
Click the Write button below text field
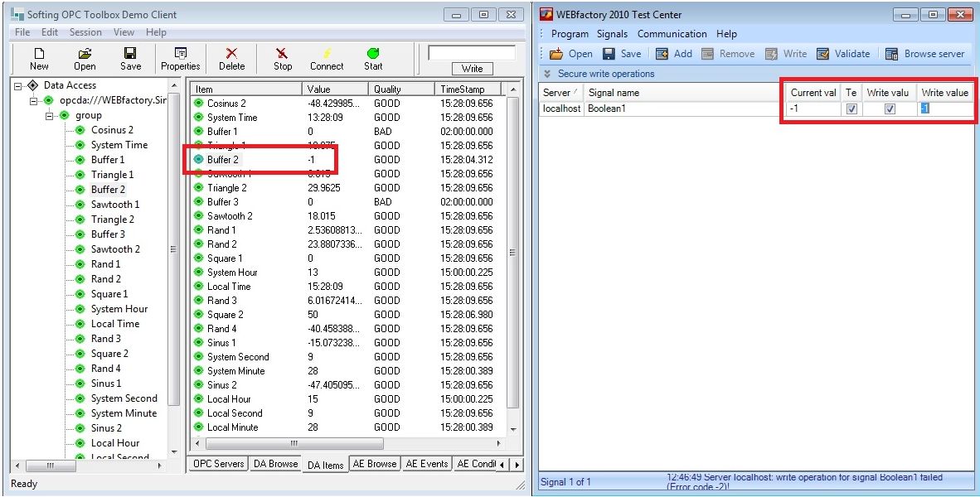coord(472,69)
